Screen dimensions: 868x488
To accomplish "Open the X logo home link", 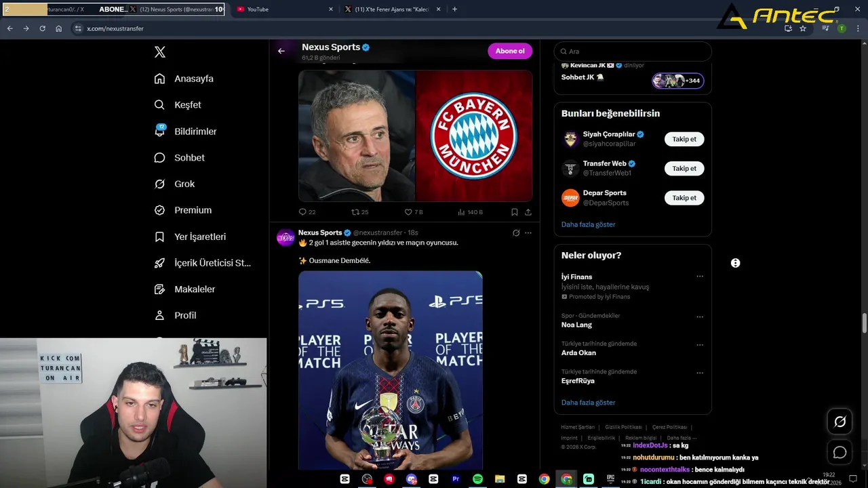I will point(160,52).
